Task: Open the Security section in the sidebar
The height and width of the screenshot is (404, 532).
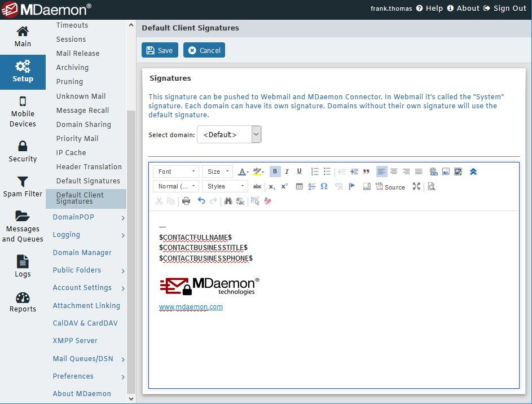Action: (23, 151)
